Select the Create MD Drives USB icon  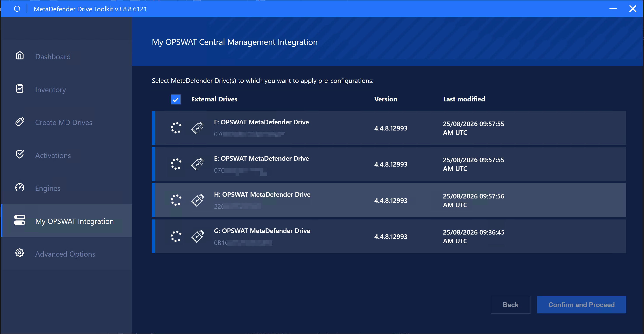point(20,121)
